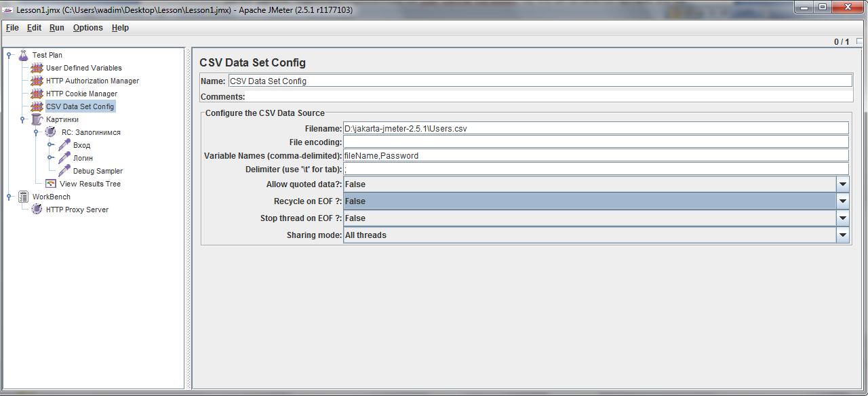The image size is (868, 396).
Task: Collapse the RC: Залогинимся controller node
Action: (36, 132)
